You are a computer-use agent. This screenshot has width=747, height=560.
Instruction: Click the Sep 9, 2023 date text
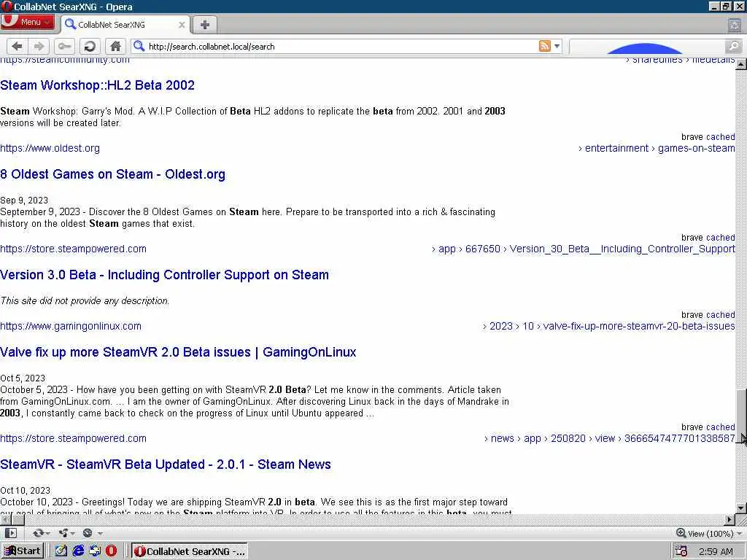pyautogui.click(x=24, y=200)
